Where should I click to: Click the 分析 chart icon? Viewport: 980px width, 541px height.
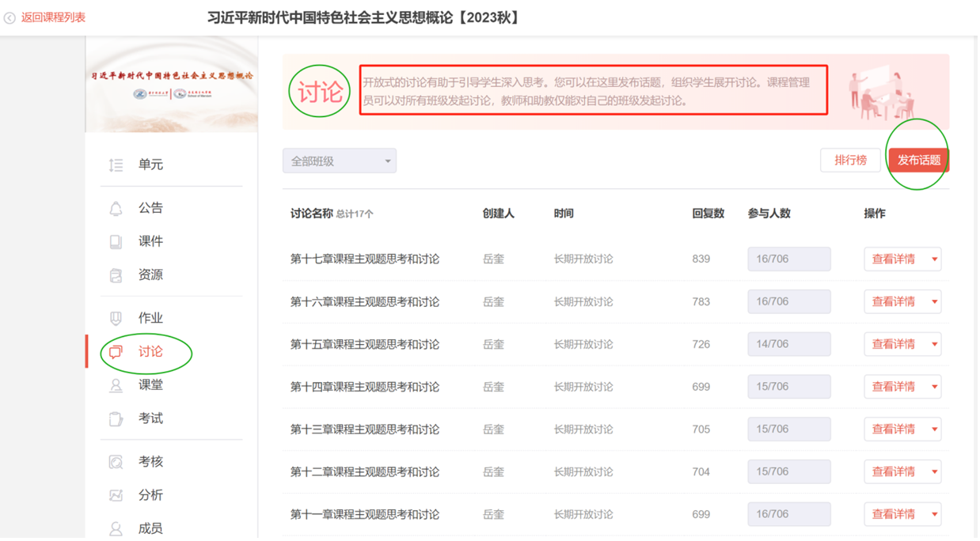click(x=116, y=495)
